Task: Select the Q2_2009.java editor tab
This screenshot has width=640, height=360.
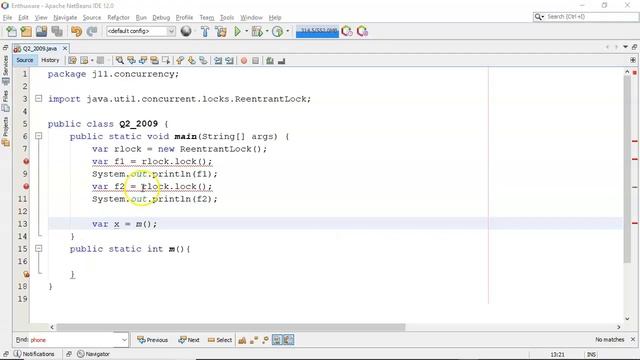Action: pos(40,49)
